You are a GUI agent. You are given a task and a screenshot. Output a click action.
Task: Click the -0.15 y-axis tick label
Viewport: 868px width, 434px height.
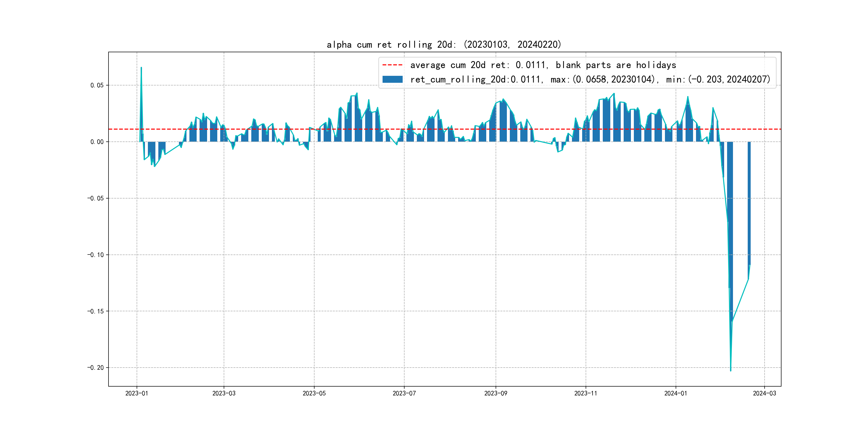[95, 311]
